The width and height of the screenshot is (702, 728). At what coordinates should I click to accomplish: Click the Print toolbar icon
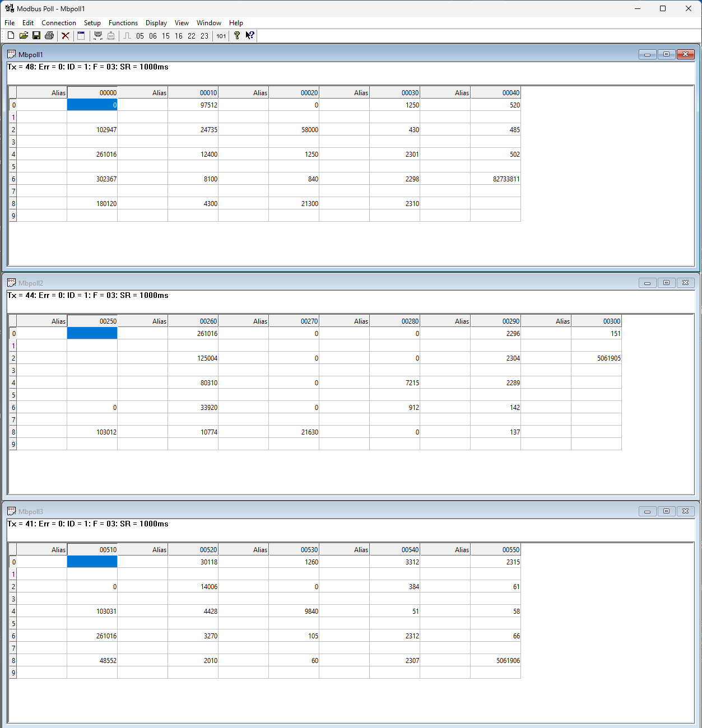(x=49, y=35)
